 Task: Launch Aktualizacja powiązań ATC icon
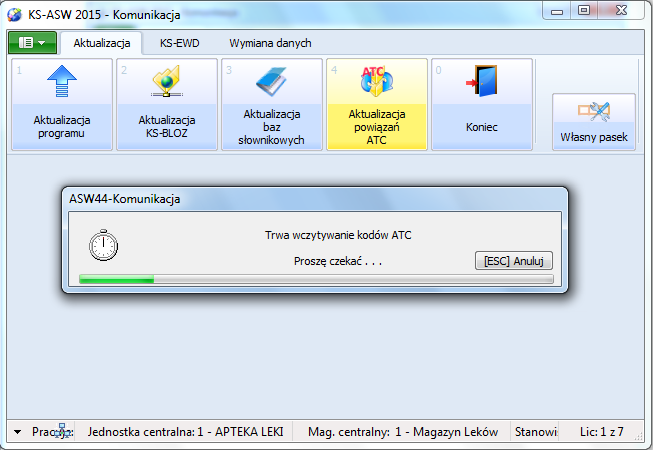coord(376,81)
